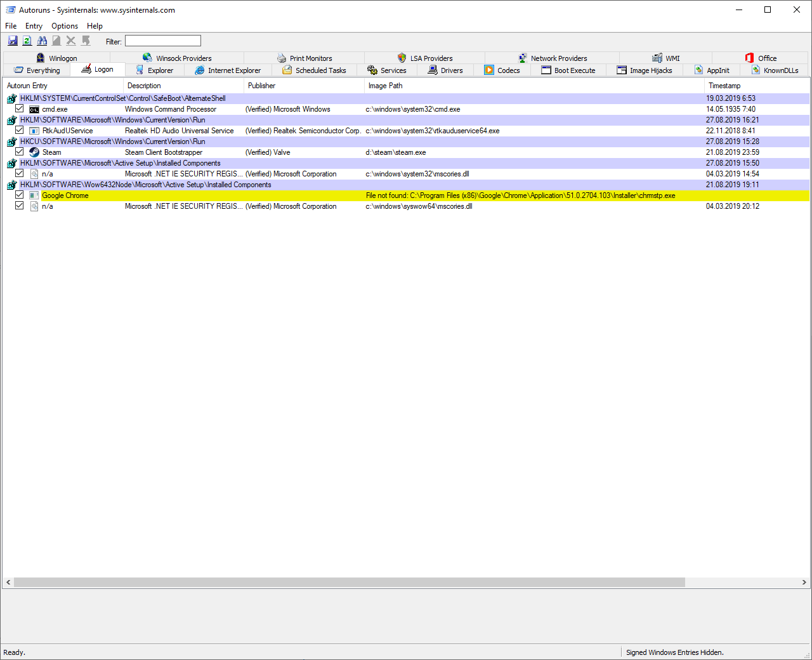Show the Scheduled Tasks tab
The image size is (812, 660).
(x=314, y=70)
